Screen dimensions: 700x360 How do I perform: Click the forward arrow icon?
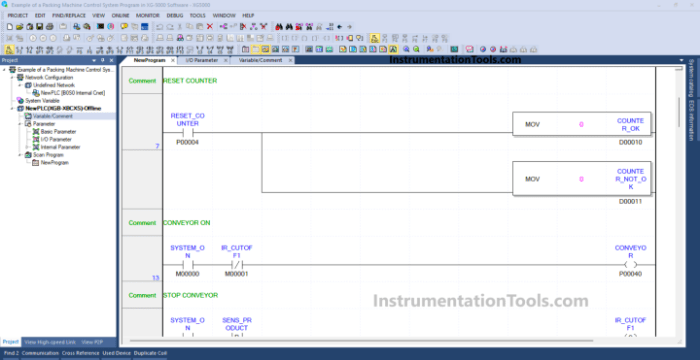pos(350,27)
